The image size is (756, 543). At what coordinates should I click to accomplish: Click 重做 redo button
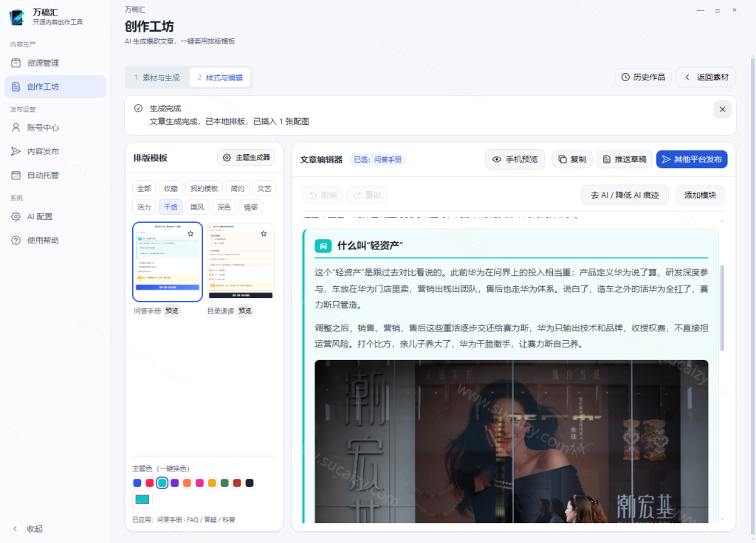tap(367, 195)
